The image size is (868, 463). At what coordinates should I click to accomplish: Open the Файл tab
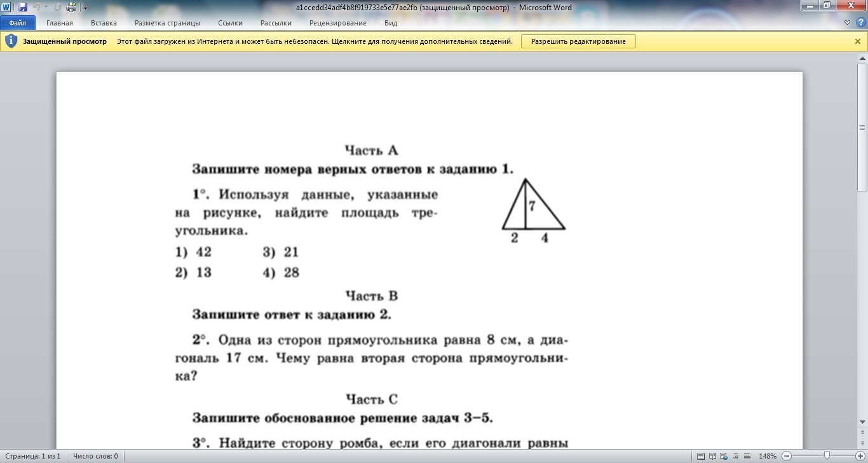click(x=18, y=23)
